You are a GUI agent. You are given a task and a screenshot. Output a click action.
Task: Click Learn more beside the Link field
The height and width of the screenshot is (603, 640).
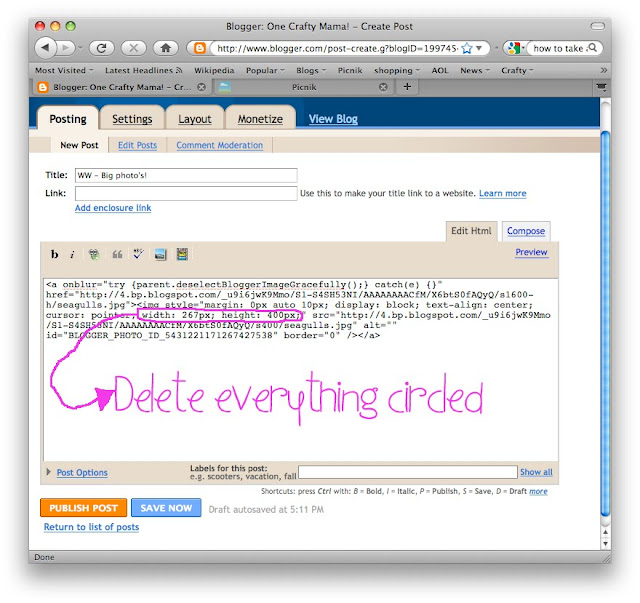coord(502,193)
